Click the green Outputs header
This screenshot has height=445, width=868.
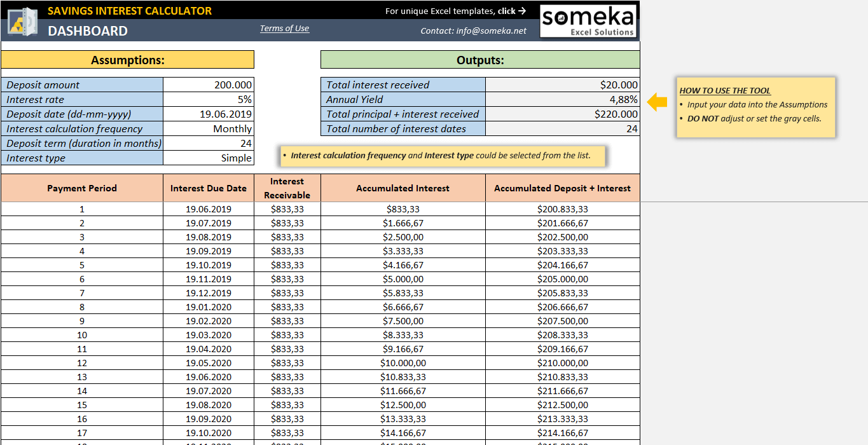pyautogui.click(x=480, y=60)
